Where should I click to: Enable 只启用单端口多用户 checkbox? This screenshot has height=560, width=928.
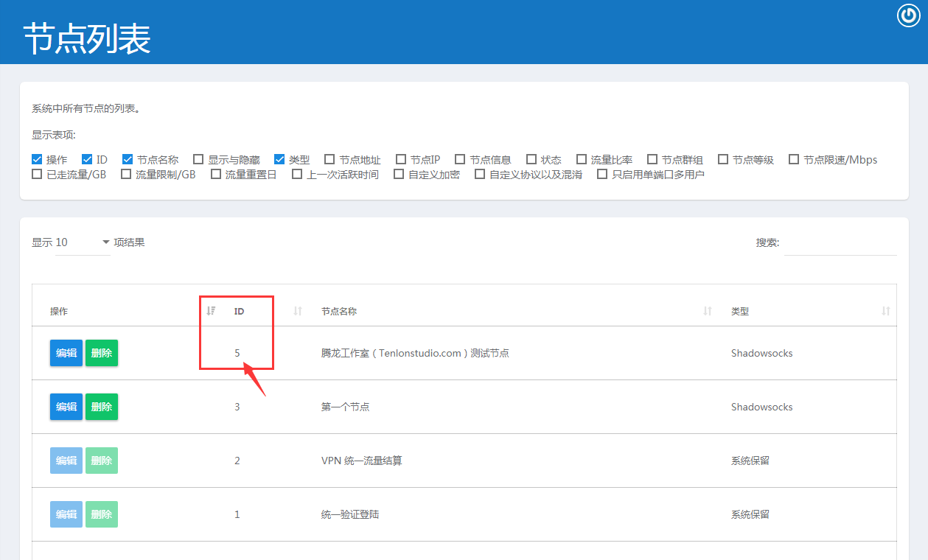click(x=601, y=175)
